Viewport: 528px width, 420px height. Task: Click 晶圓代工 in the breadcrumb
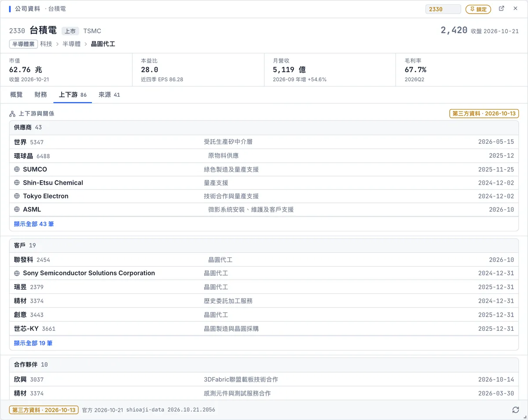[103, 44]
